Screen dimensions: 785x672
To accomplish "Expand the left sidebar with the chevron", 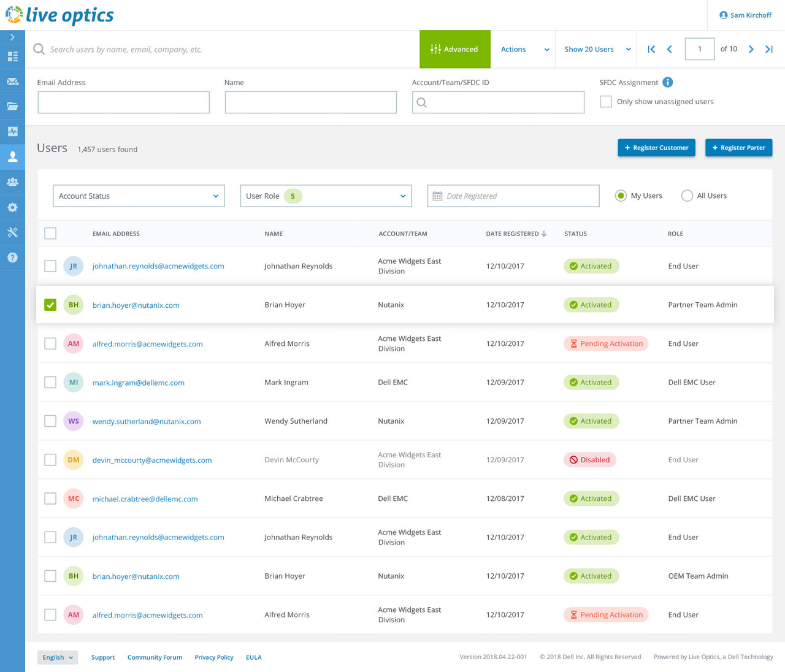I will point(12,37).
